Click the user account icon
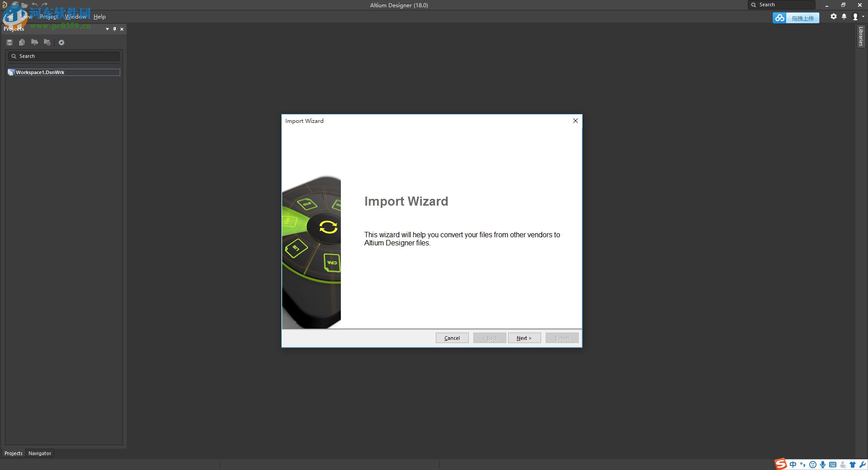 click(x=855, y=17)
